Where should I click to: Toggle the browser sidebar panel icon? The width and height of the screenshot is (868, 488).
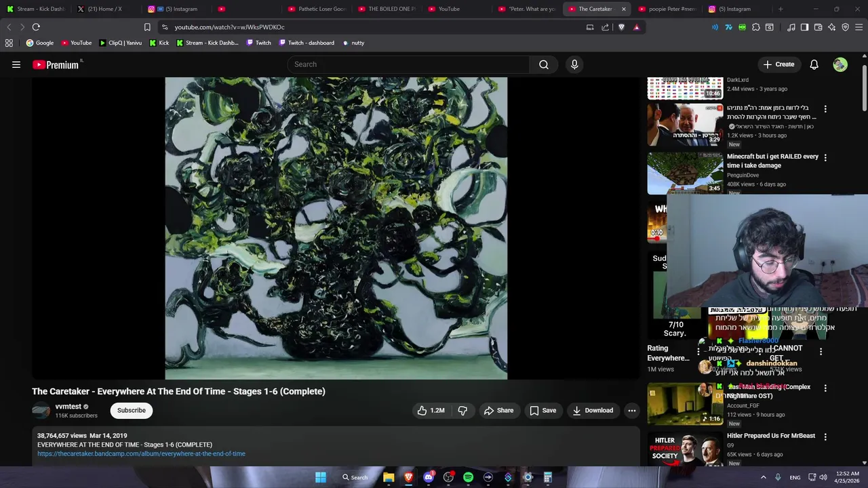(x=804, y=27)
